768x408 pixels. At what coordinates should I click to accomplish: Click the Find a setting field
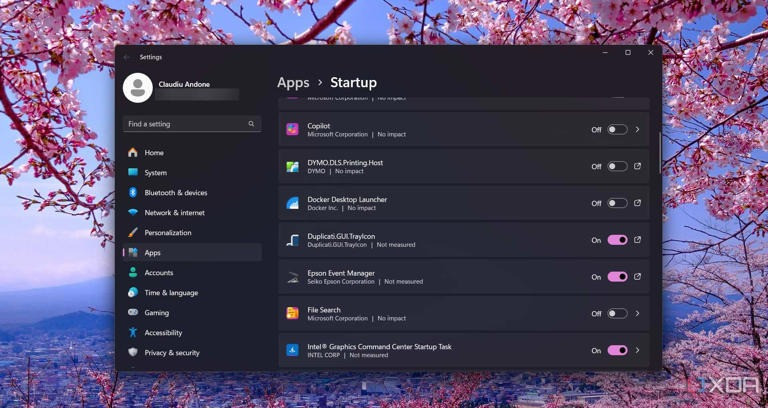tap(183, 124)
